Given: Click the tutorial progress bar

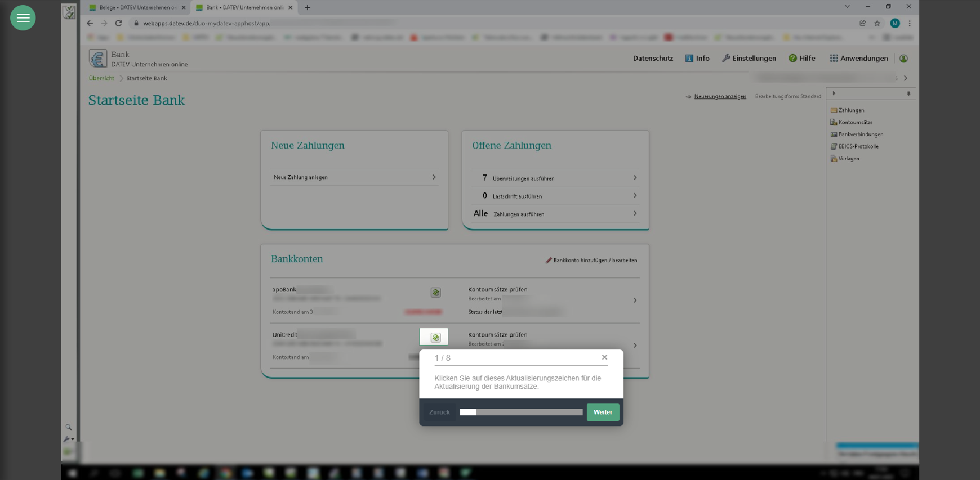Looking at the screenshot, I should tap(521, 412).
